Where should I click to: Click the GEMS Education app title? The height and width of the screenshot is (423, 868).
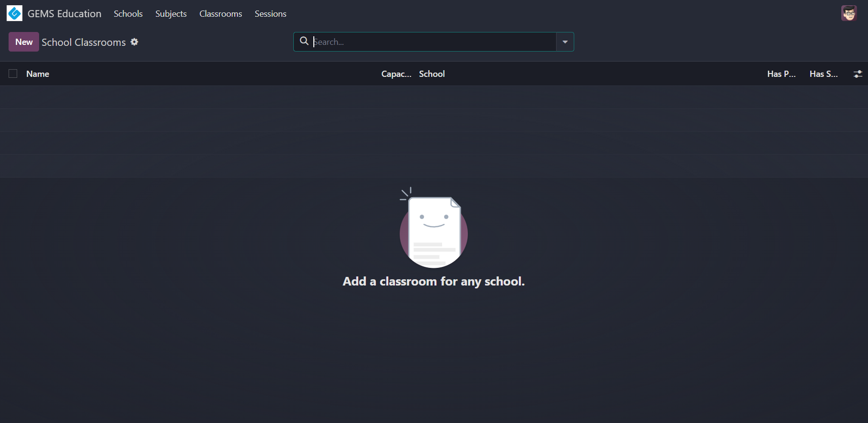[64, 14]
